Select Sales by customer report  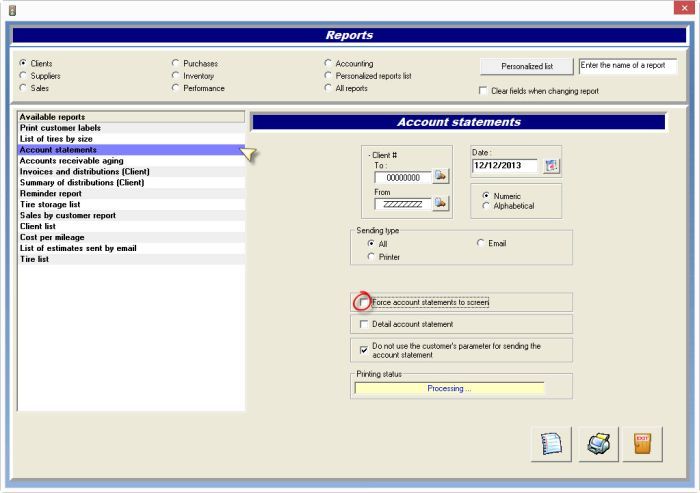pos(131,215)
